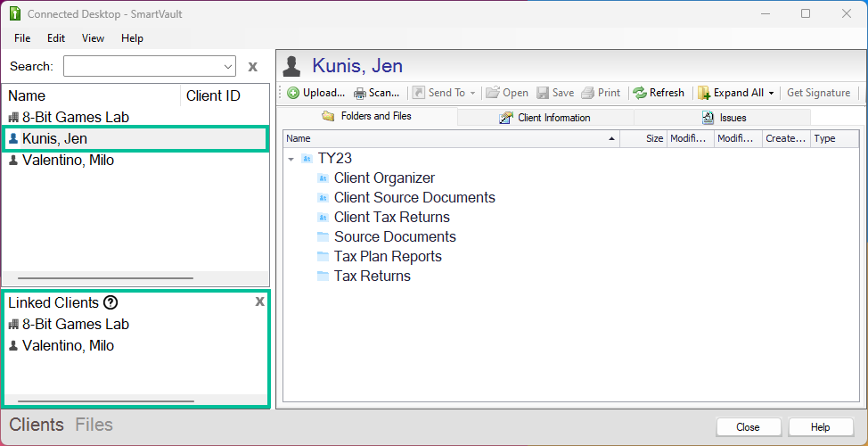Collapse the TY23 folder tree arrow
This screenshot has width=868, height=446.
(x=291, y=159)
